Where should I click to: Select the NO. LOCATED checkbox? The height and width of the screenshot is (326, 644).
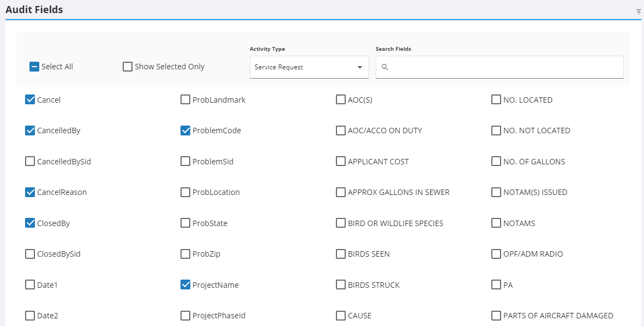point(496,100)
